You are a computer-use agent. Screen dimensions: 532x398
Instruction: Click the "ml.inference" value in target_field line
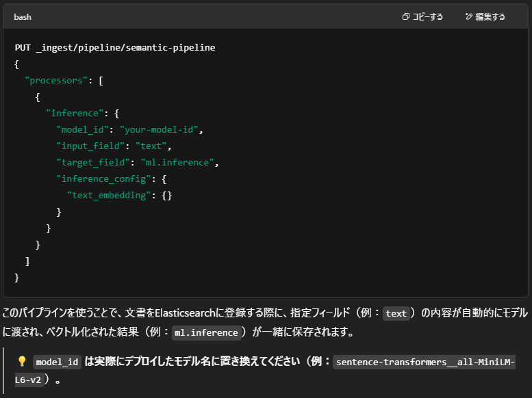177,162
